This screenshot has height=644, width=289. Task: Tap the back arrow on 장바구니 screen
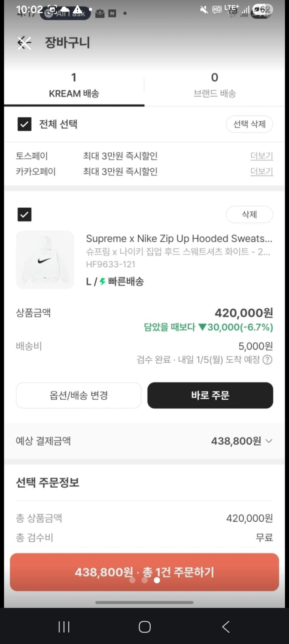pos(24,43)
